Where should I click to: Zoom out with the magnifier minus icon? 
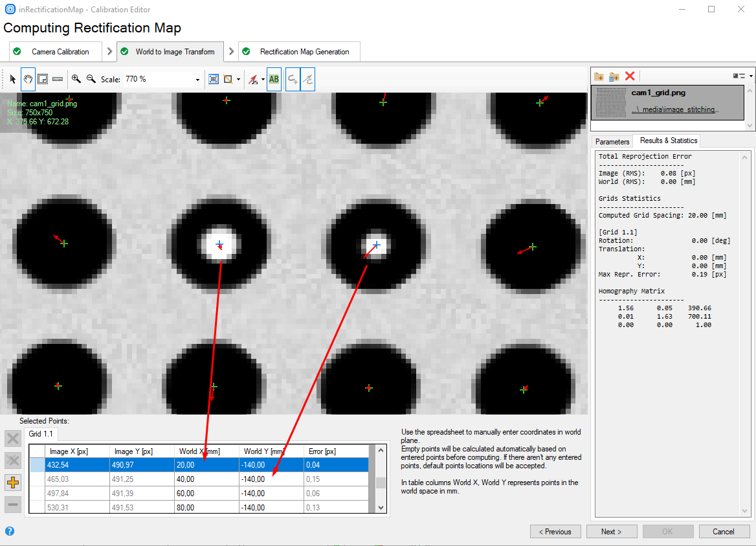91,79
